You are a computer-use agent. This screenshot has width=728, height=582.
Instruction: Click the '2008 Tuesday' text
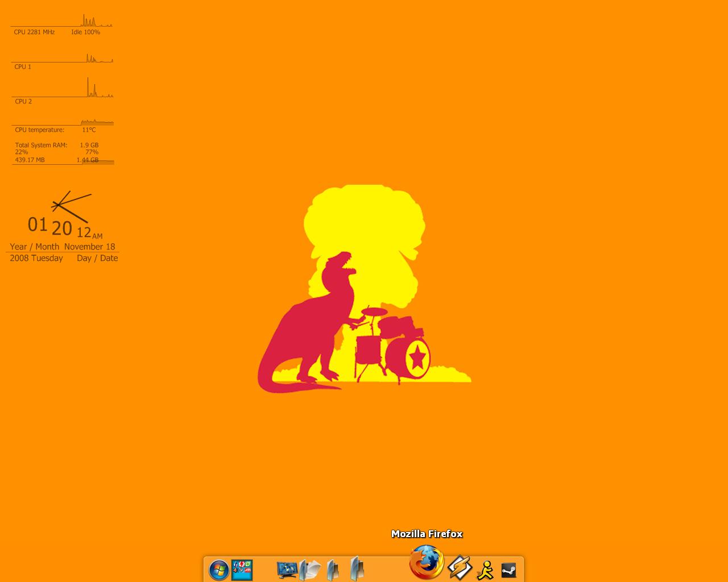tap(36, 258)
